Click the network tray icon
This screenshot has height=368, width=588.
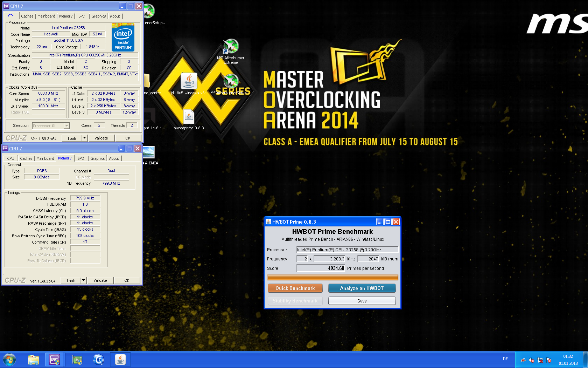point(540,360)
